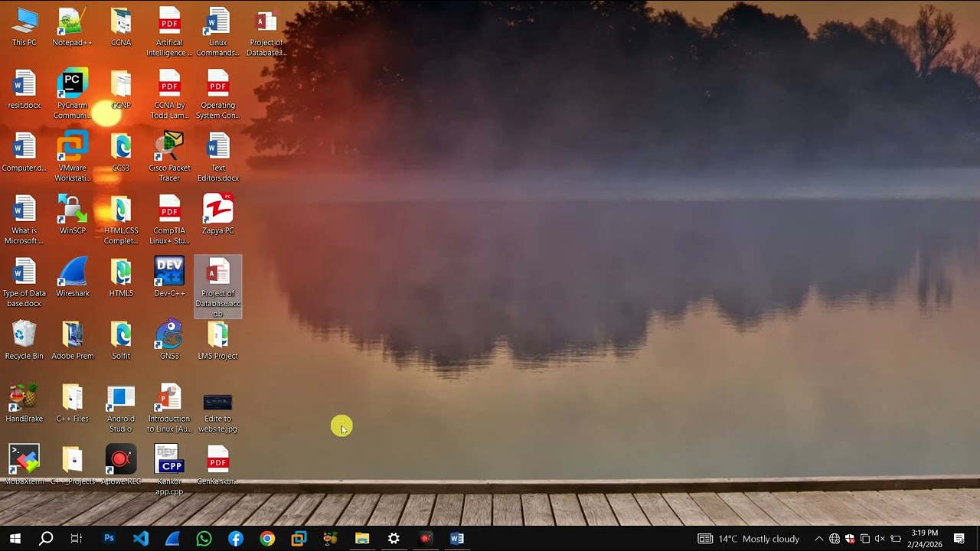Open the LMS Project folder
Viewport: 980px width, 551px height.
click(217, 341)
